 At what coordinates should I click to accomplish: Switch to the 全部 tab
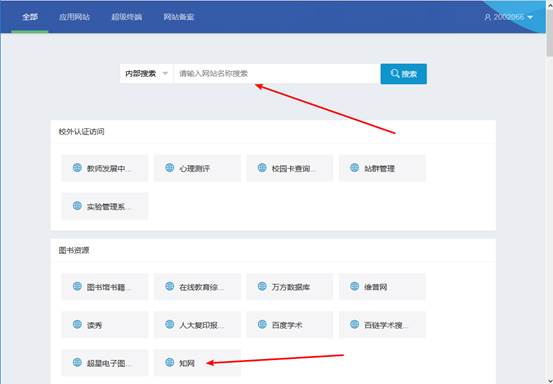coord(30,17)
